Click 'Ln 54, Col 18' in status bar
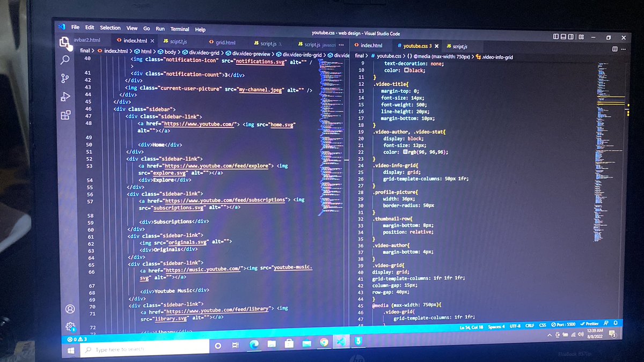This screenshot has width=644, height=362. tap(472, 327)
